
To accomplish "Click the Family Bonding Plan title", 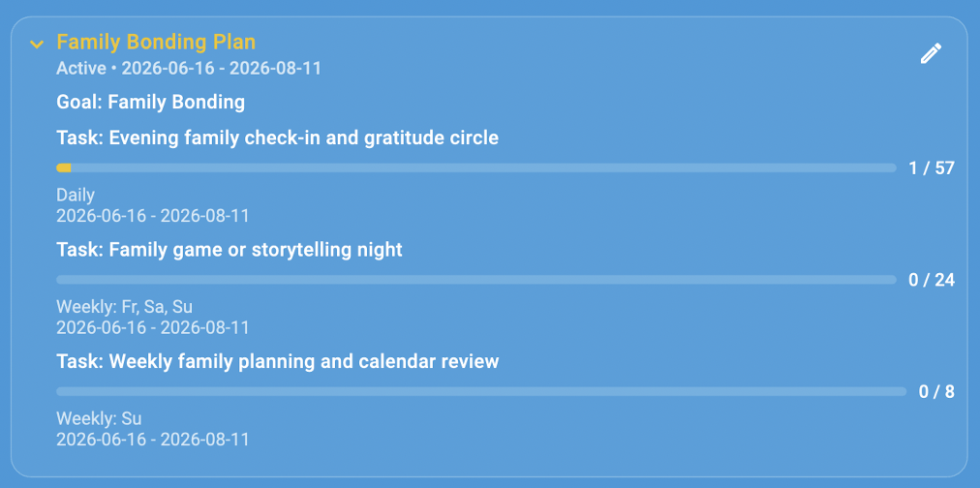I will [x=156, y=42].
